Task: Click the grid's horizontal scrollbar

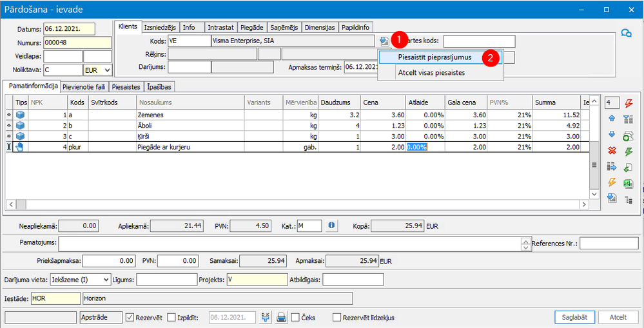Action: point(297,204)
